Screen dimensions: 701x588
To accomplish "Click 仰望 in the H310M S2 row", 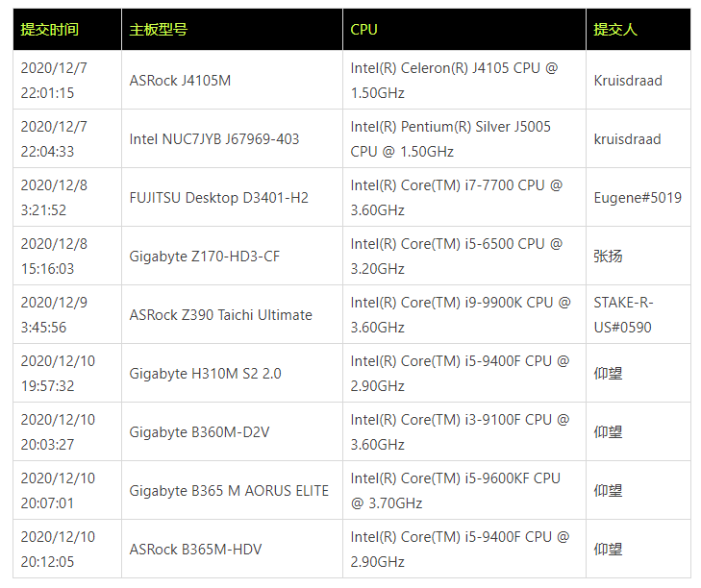I will 638,373.
